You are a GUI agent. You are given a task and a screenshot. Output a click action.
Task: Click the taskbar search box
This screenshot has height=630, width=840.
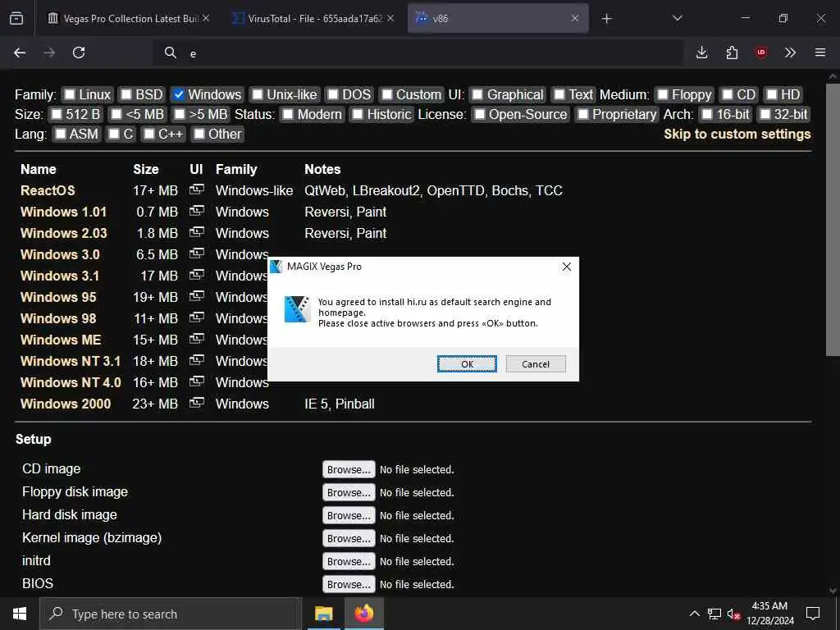(171, 614)
